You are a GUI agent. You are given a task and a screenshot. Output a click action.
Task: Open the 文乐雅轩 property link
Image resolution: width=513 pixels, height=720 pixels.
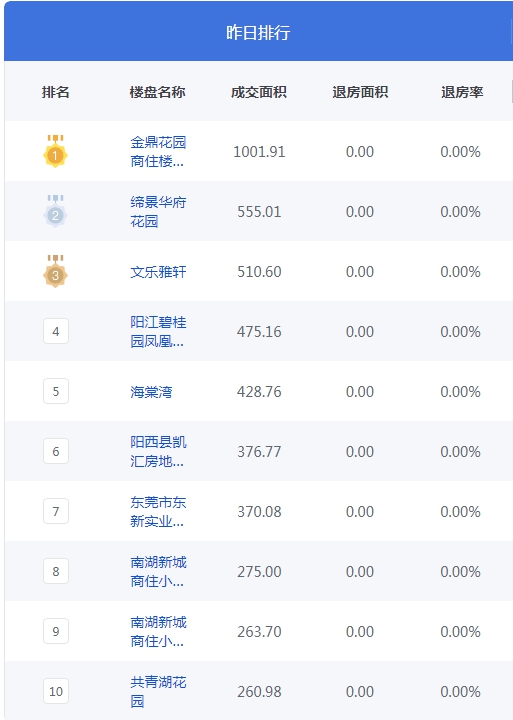click(x=158, y=272)
